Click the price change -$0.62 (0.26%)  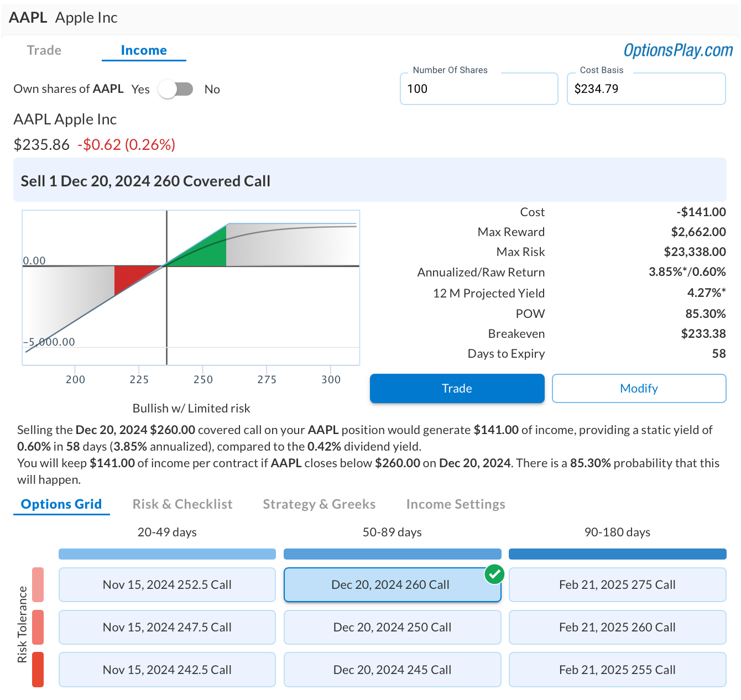pos(127,145)
